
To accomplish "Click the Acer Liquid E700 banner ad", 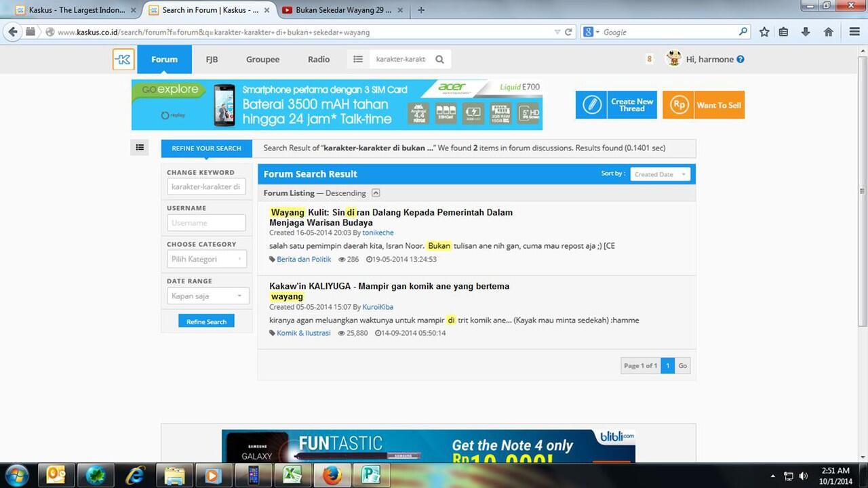I will coord(337,105).
